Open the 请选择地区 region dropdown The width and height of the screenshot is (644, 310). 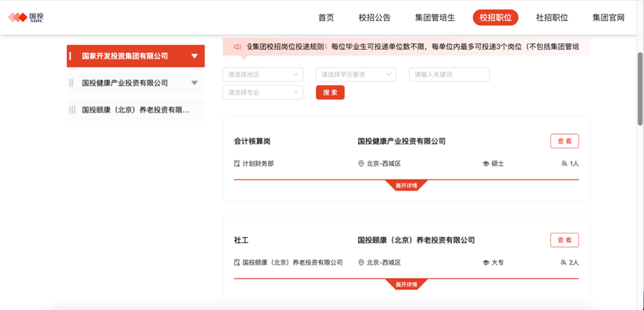click(263, 75)
